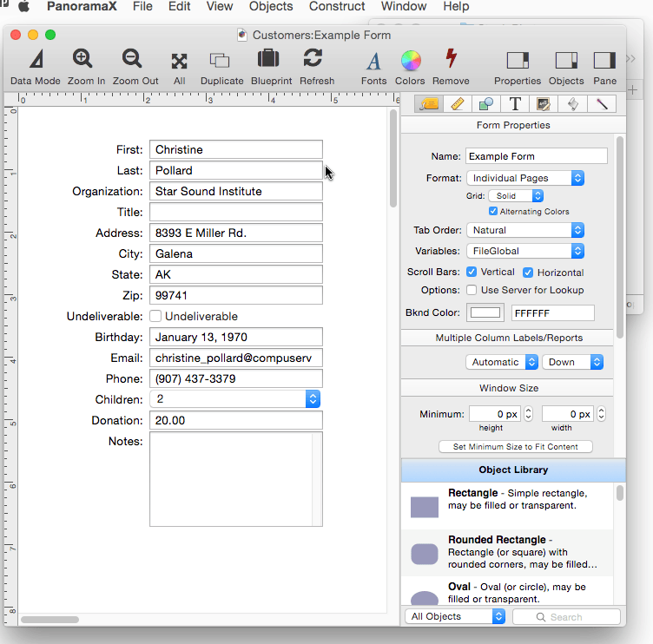The image size is (653, 644).
Task: Open the Fonts panel icon
Action: [x=373, y=67]
